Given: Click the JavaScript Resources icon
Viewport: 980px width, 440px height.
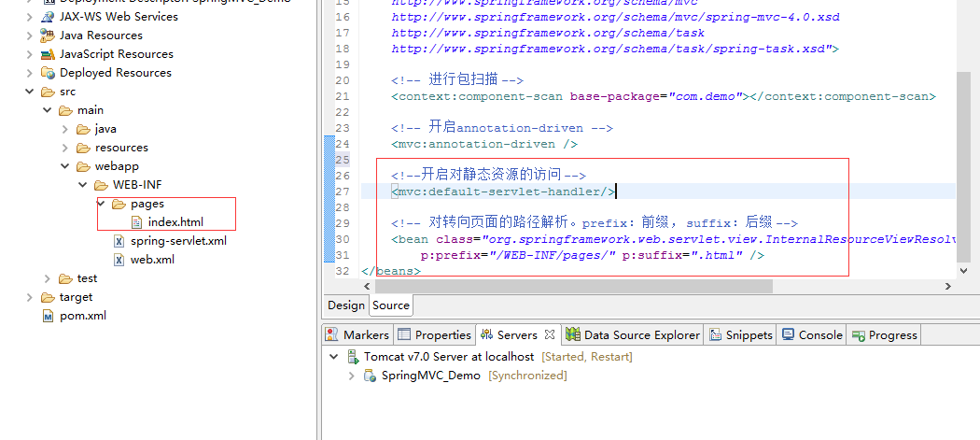Looking at the screenshot, I should pyautogui.click(x=49, y=54).
